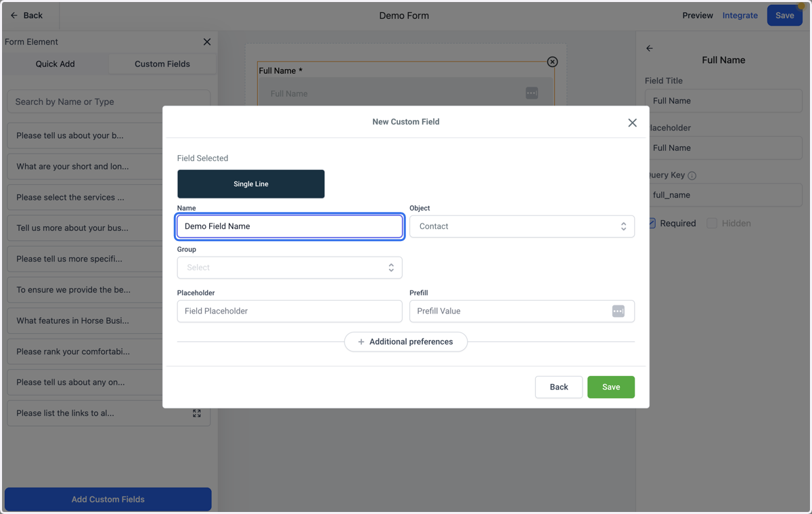The image size is (812, 514).
Task: Close the New Custom Field dialog
Action: (x=632, y=123)
